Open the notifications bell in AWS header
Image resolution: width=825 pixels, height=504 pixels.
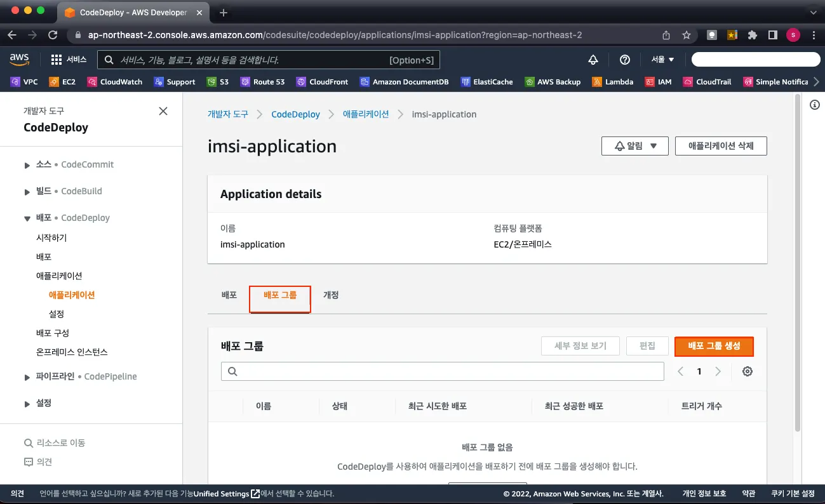593,60
